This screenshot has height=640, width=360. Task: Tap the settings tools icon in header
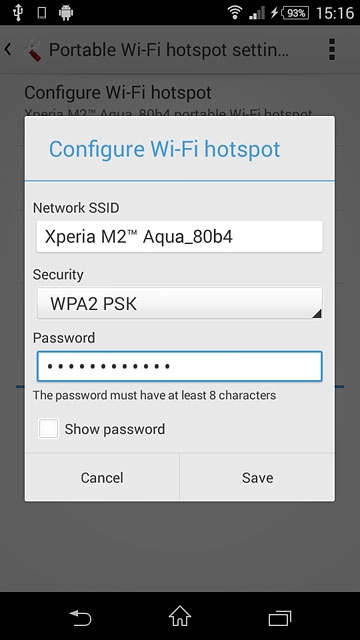(31, 51)
